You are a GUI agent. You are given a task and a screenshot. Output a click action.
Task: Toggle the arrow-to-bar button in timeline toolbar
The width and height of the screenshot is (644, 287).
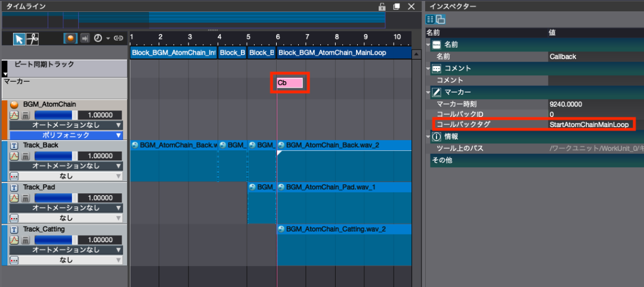tap(85, 39)
